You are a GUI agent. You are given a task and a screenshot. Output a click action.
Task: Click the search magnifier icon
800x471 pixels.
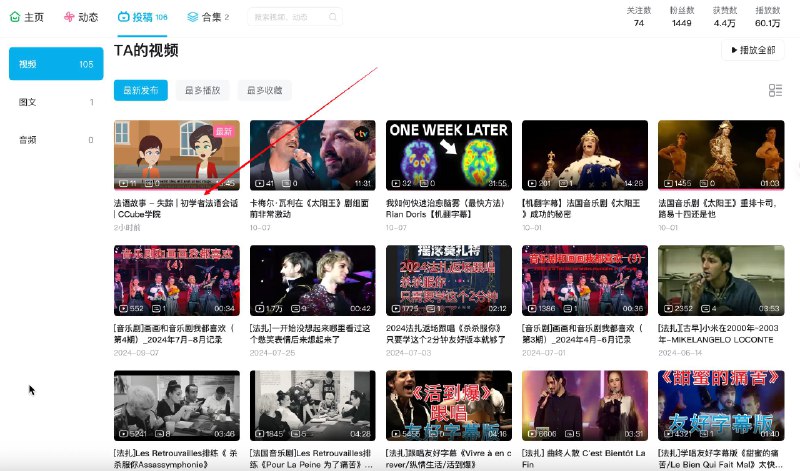pos(333,17)
